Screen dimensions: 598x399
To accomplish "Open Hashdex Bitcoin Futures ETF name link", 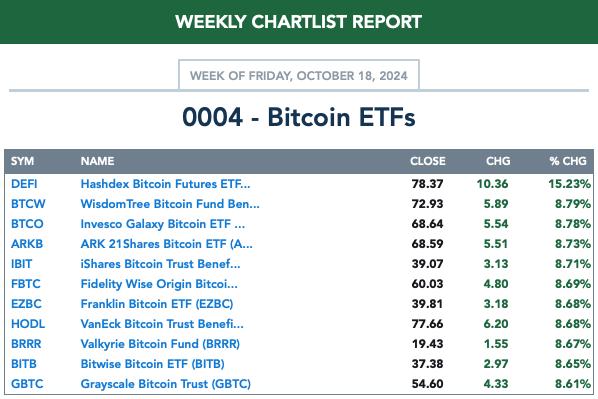I will pos(166,184).
